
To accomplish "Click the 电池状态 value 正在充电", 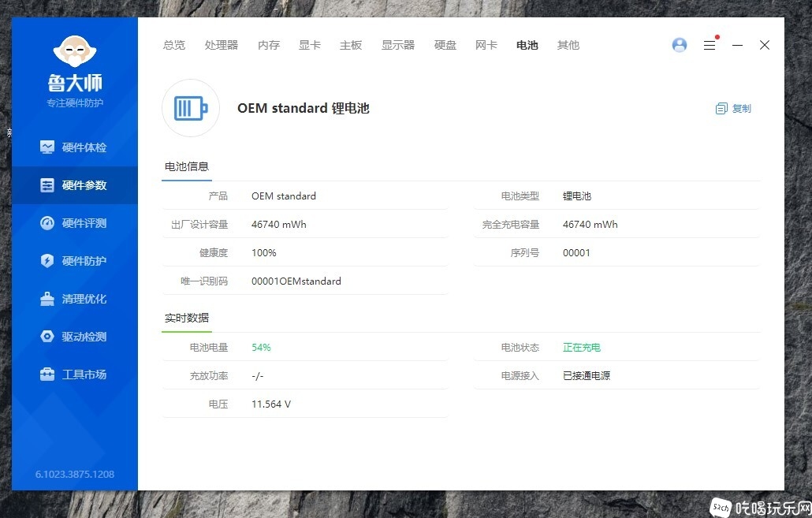I will (x=582, y=347).
